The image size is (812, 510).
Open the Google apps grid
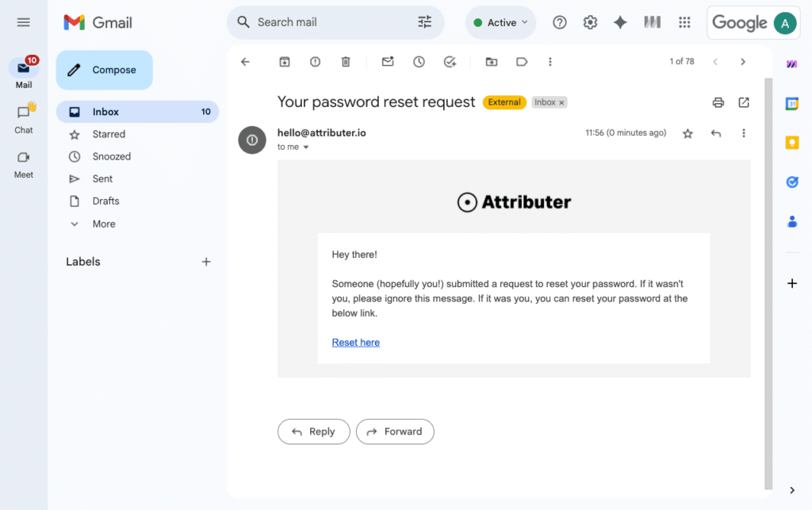684,22
